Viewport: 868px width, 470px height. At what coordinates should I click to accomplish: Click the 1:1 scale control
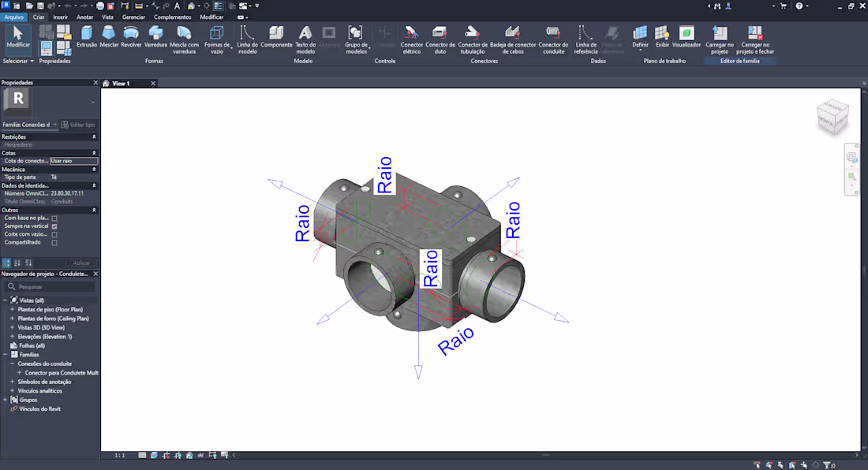(x=119, y=455)
